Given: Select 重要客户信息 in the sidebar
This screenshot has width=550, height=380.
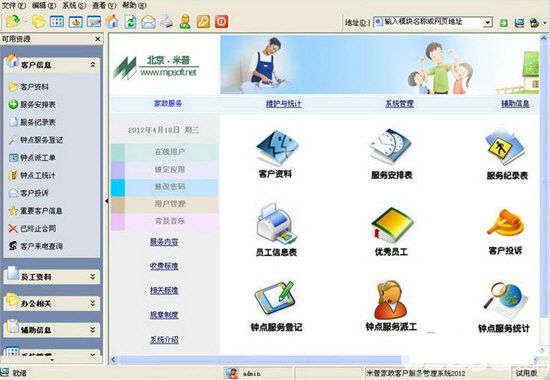Looking at the screenshot, I should pyautogui.click(x=36, y=211).
